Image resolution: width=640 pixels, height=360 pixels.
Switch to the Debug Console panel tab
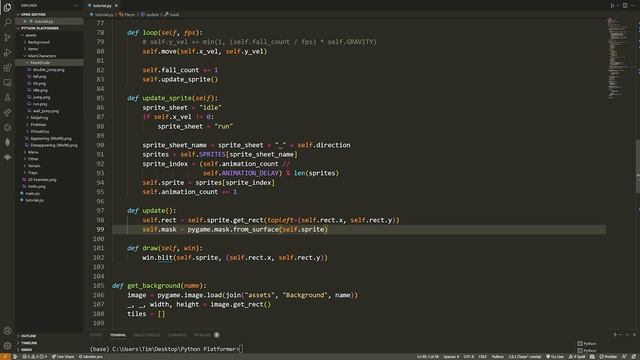[147, 335]
